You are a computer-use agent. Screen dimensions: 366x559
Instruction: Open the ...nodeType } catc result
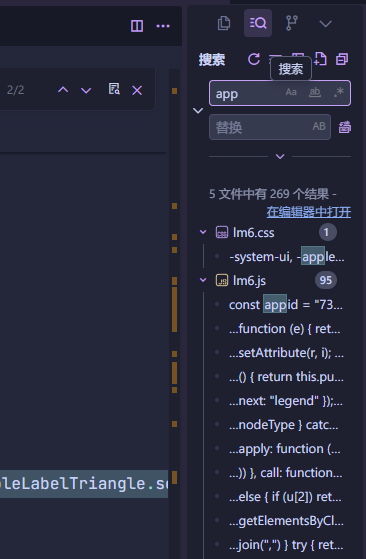click(x=283, y=425)
